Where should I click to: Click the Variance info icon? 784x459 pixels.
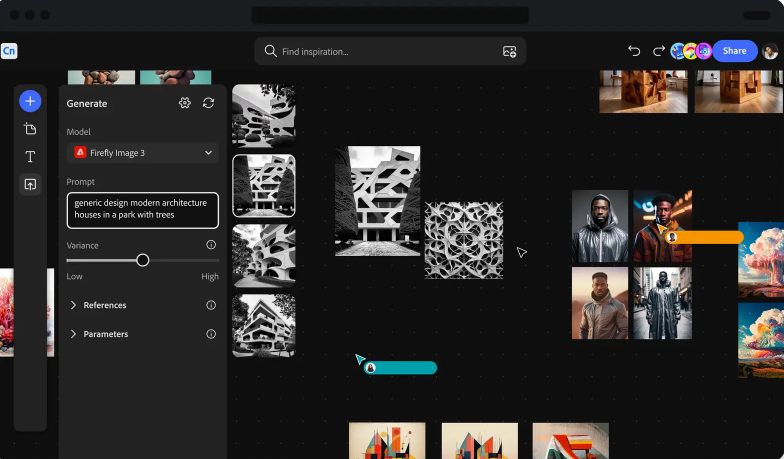(211, 244)
